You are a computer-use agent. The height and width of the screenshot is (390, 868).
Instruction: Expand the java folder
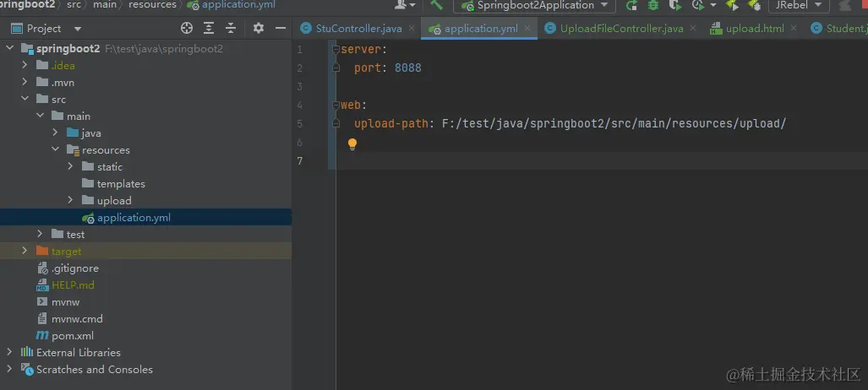55,133
